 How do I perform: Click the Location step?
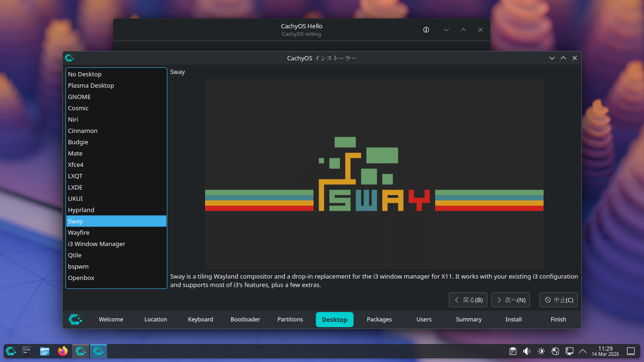pyautogui.click(x=156, y=320)
